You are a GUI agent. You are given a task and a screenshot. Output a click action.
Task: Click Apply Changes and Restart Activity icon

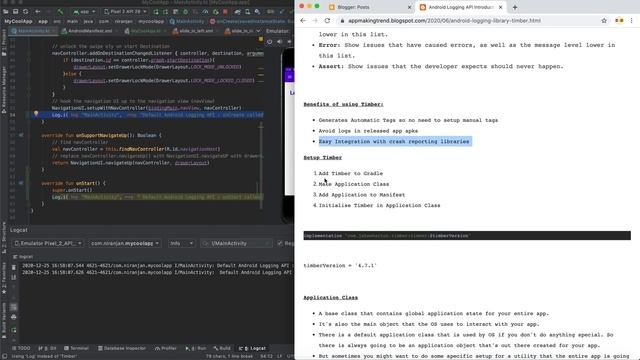(165, 11)
